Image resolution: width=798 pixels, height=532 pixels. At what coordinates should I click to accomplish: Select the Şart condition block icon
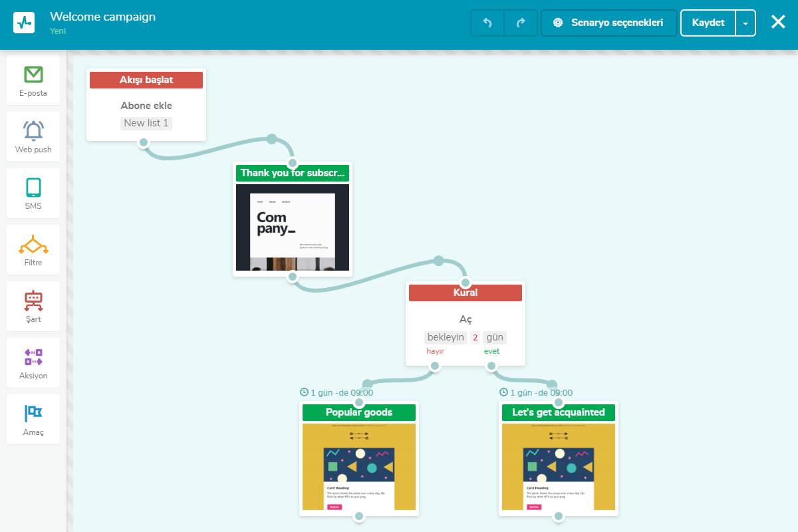(x=33, y=301)
